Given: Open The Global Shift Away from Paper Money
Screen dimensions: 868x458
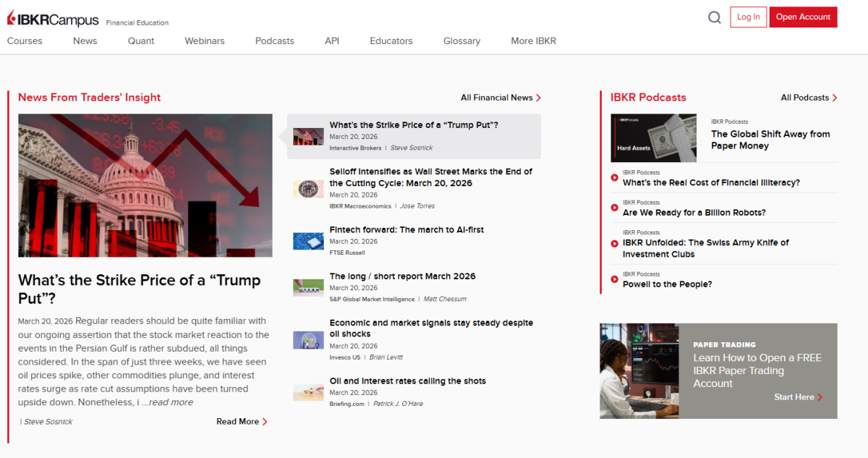Looking at the screenshot, I should pyautogui.click(x=770, y=140).
